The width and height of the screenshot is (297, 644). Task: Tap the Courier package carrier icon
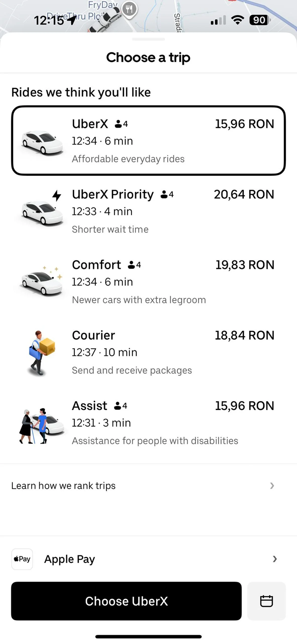coord(41,353)
